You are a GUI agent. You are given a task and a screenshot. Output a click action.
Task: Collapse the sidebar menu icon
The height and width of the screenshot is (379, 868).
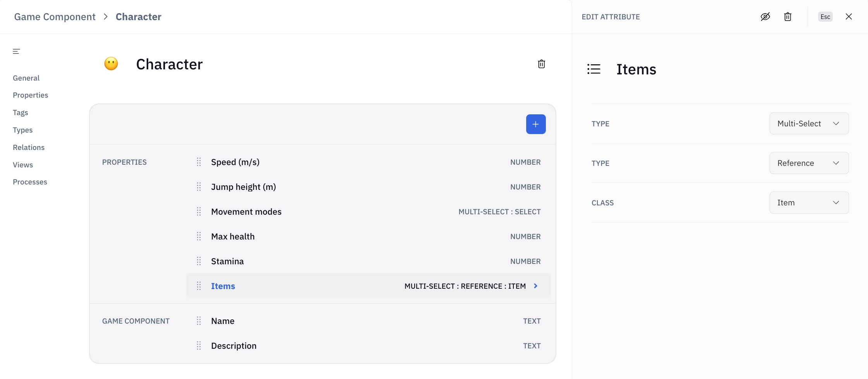tap(16, 51)
